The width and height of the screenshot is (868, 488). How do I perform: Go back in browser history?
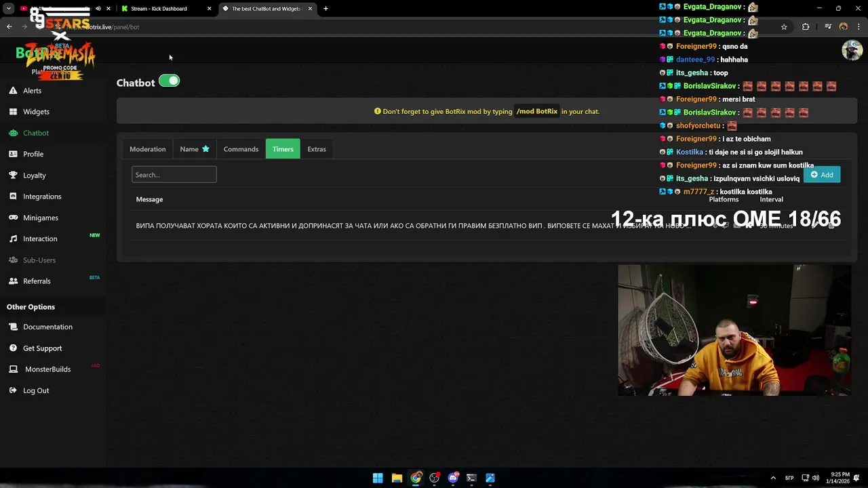coord(9,27)
